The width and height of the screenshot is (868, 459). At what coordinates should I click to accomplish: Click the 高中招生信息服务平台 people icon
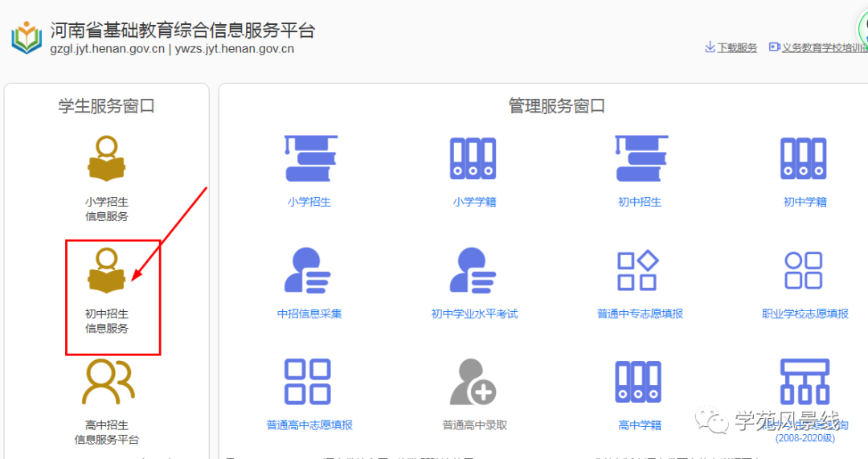tap(107, 382)
